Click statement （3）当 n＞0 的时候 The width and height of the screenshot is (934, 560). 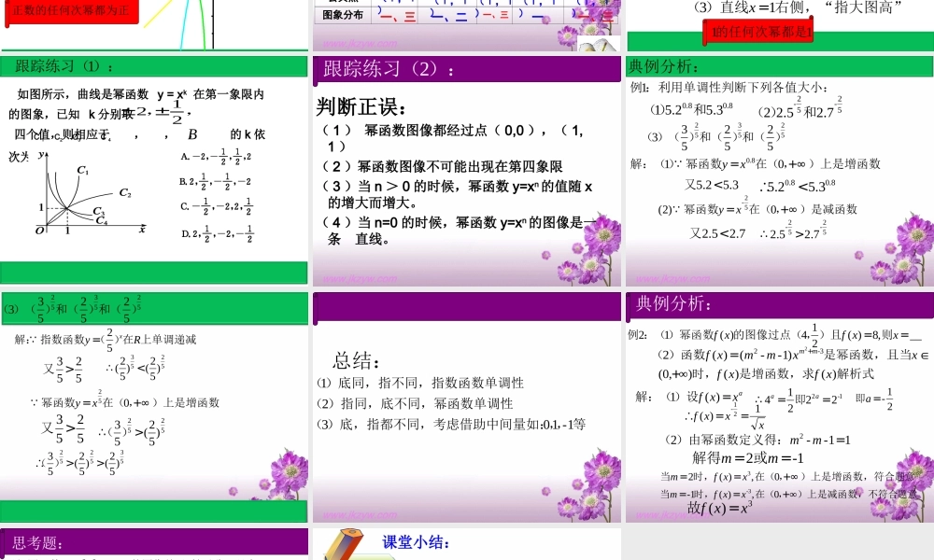pyautogui.click(x=457, y=195)
